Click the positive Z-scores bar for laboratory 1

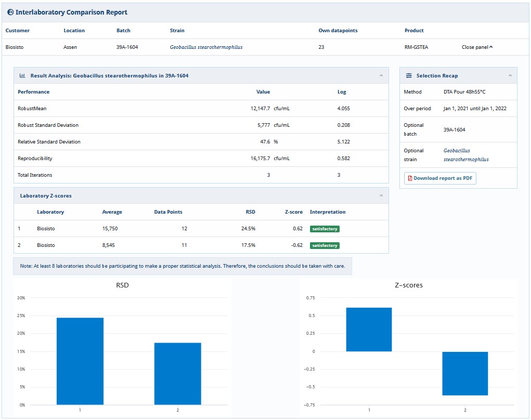(369, 330)
